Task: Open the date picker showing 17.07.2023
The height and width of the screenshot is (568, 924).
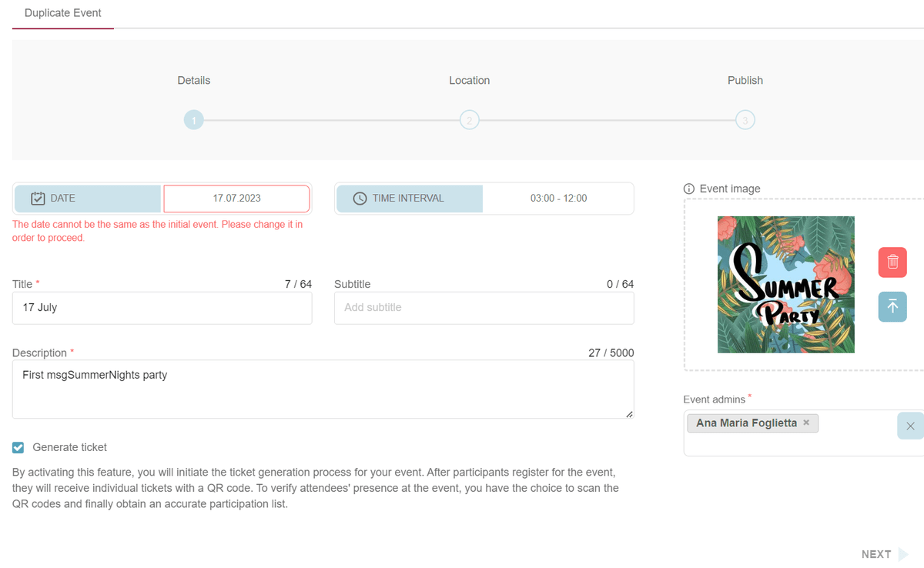Action: coord(236,199)
